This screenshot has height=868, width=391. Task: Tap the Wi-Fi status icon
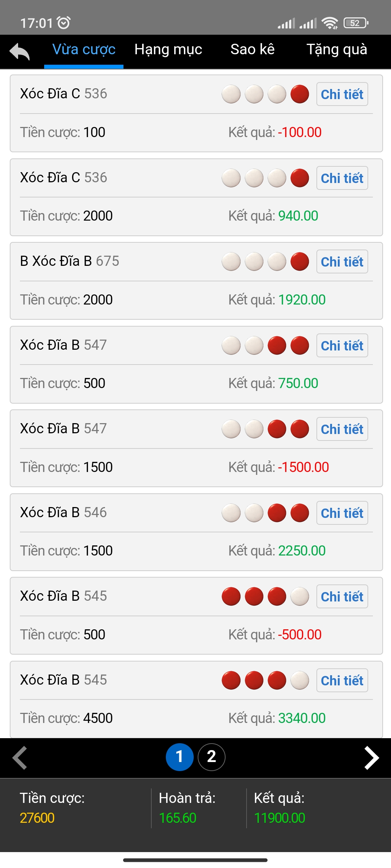coord(329,23)
